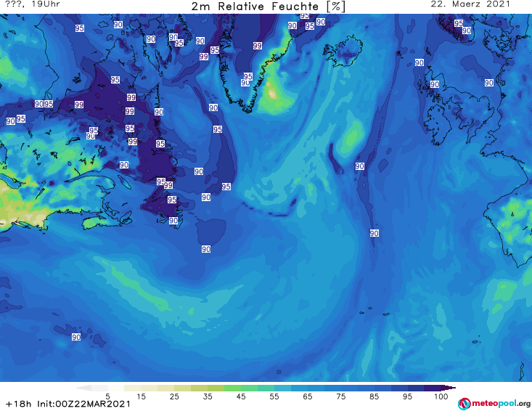532x411 pixels.
Task: Click the round meteopool logo icon
Action: 464,404
